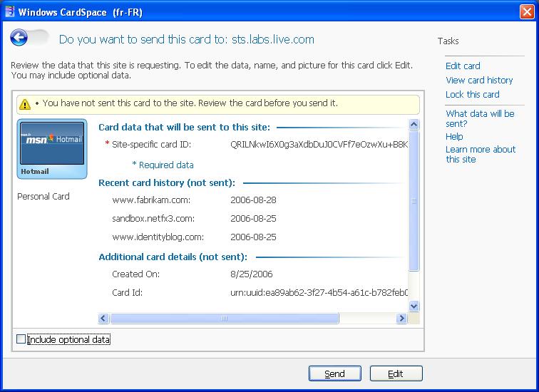Click the CardSpace title bar icon

[x=10, y=11]
